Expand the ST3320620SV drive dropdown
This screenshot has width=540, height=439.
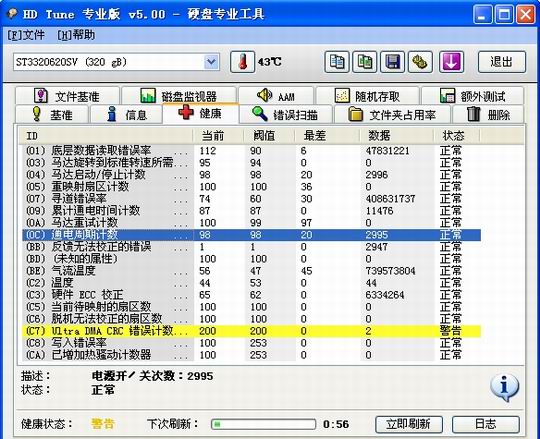[211, 62]
